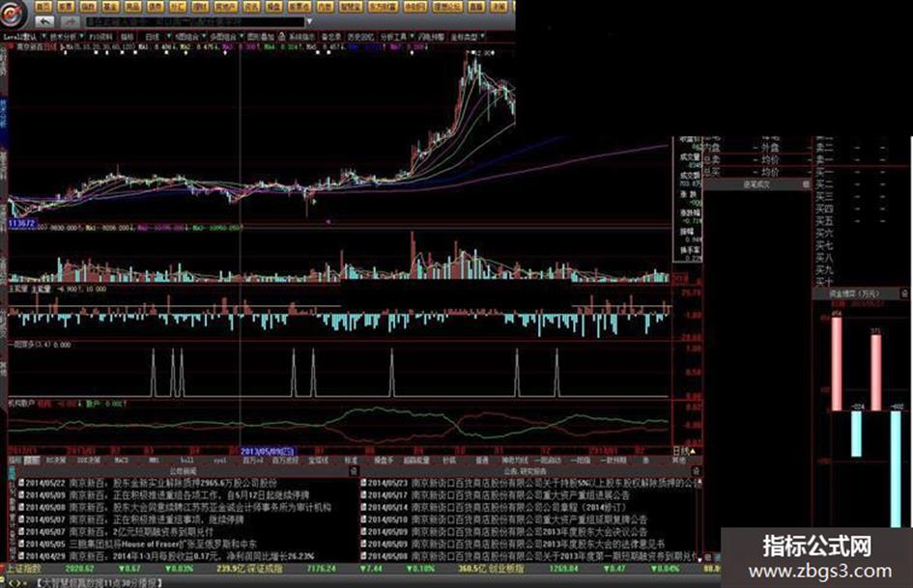
Task: Open the 债券 gold toolbar button
Action: click(155, 7)
